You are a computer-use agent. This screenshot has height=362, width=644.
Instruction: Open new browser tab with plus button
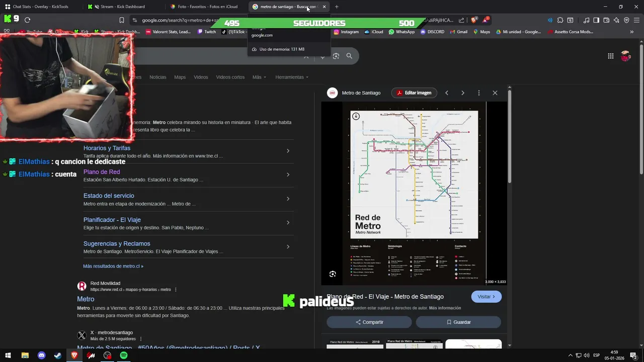(x=337, y=7)
